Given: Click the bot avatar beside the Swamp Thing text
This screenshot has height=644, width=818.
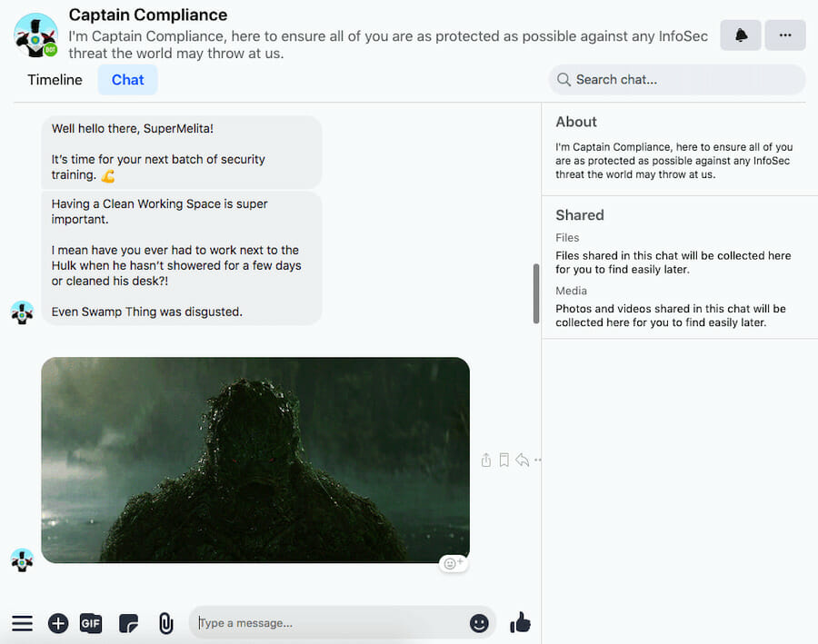Looking at the screenshot, I should click(x=22, y=312).
